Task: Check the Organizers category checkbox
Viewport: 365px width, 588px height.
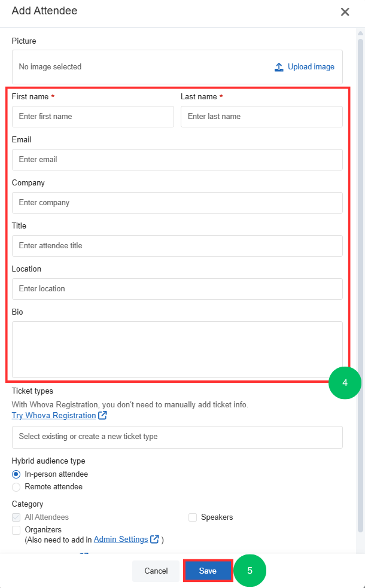Action: point(16,530)
